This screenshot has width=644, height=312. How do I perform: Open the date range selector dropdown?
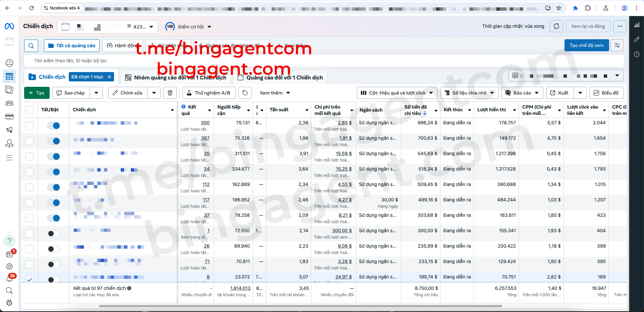566,76
